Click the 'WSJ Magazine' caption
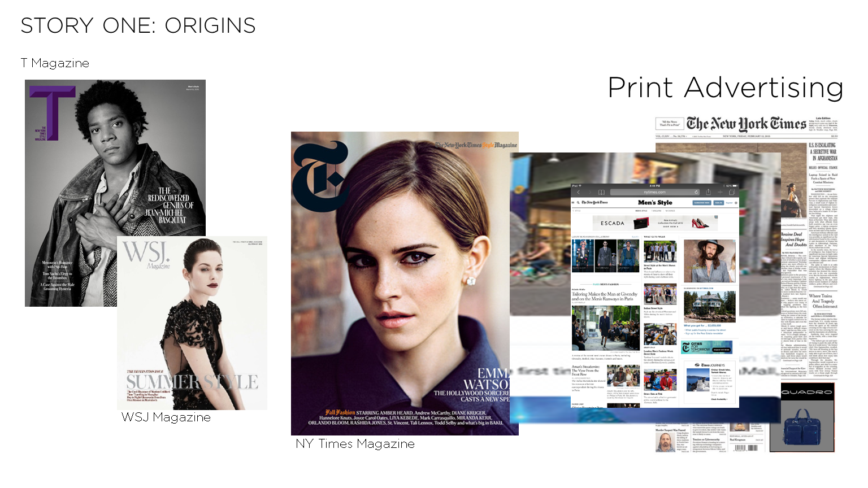The width and height of the screenshot is (868, 488). (166, 417)
